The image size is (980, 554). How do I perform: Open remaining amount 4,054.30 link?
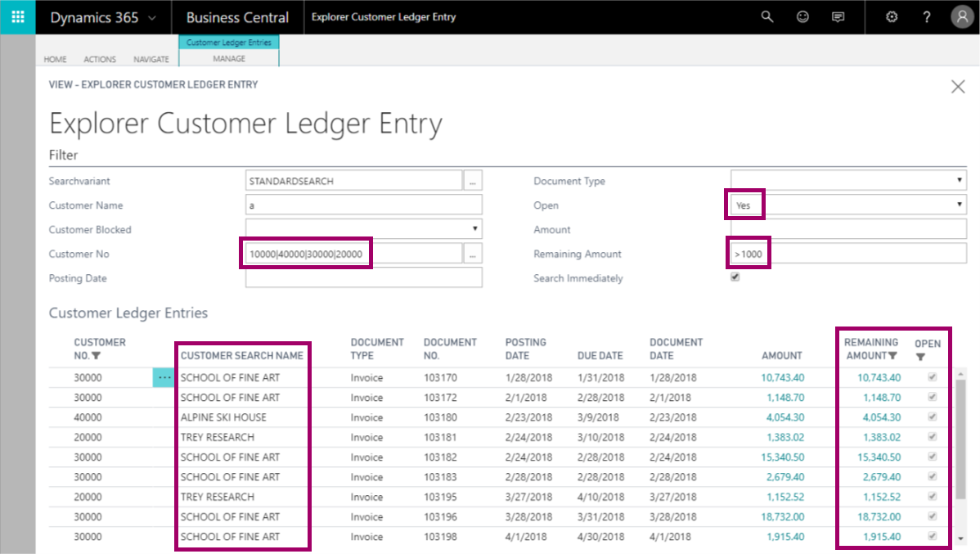[882, 417]
